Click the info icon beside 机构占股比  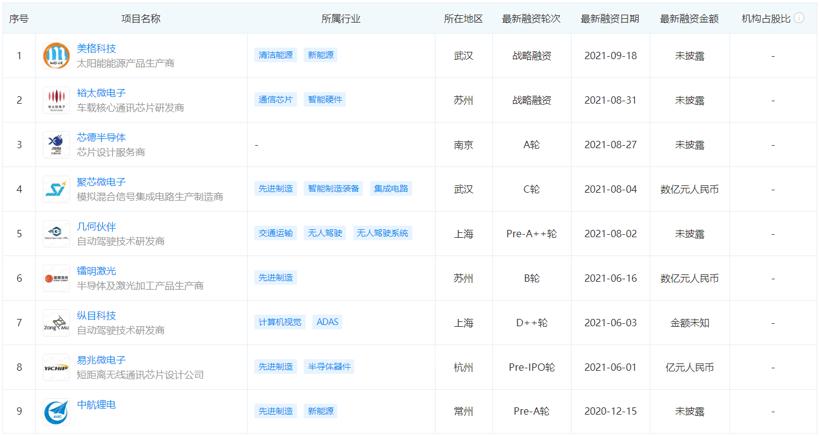pos(799,19)
